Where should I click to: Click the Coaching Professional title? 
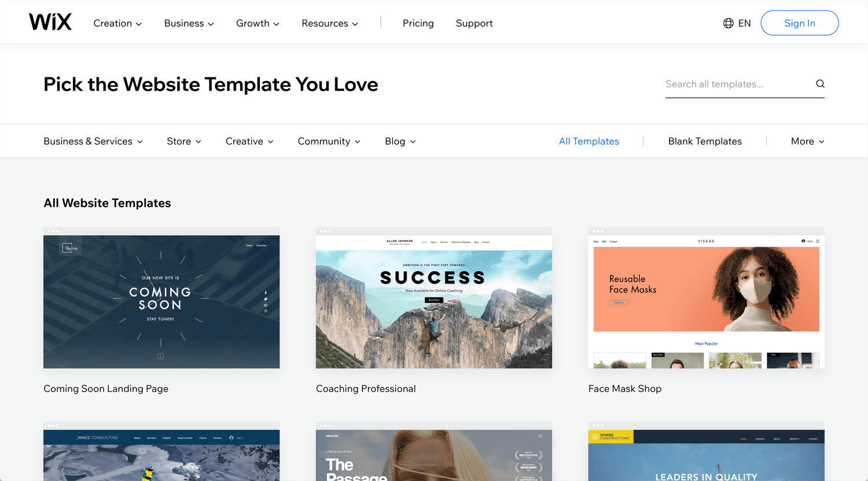(366, 388)
